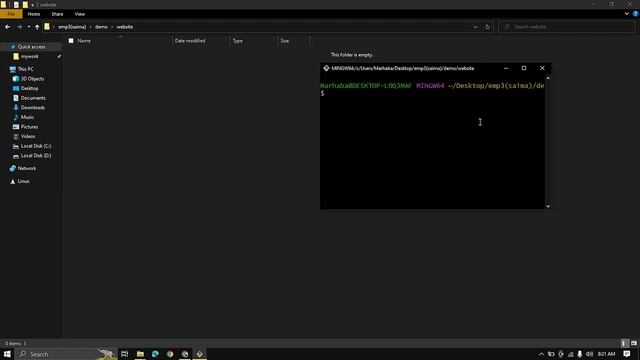
Task: Open the mywork pinned folder
Action: (x=29, y=57)
